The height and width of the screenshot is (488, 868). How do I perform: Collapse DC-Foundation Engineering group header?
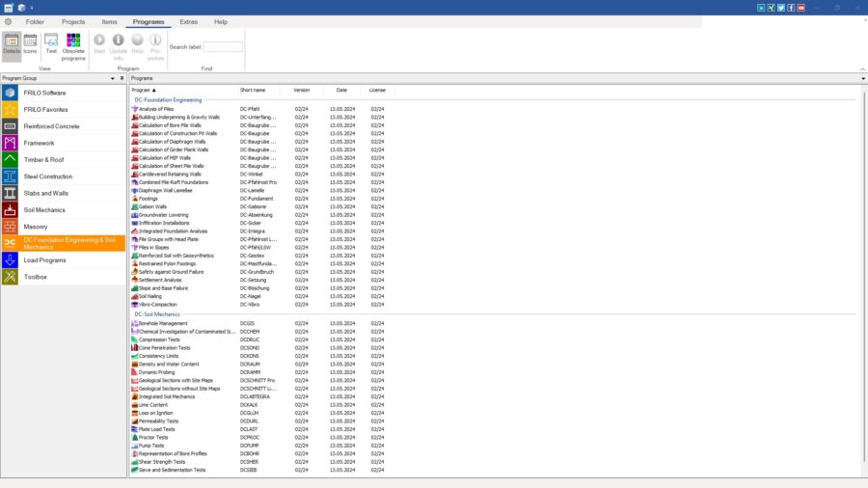(x=168, y=100)
